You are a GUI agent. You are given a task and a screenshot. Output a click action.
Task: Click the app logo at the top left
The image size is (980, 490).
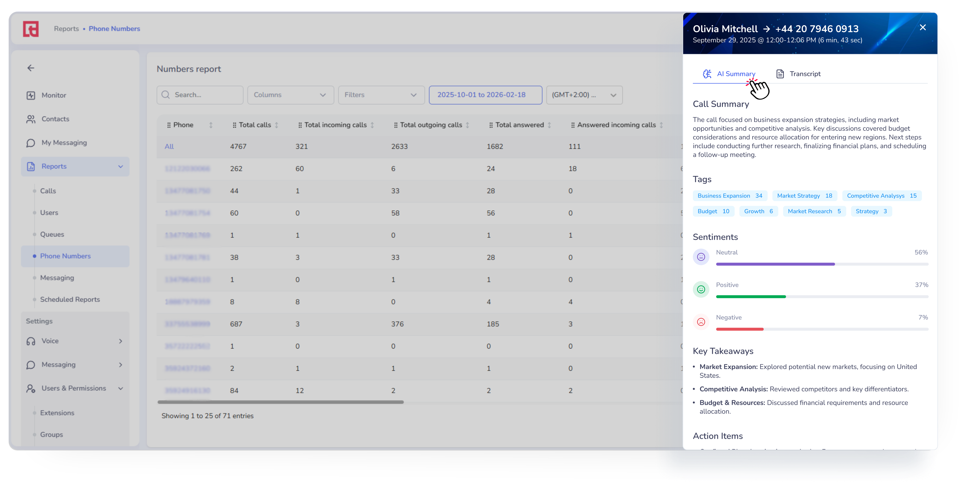click(31, 29)
